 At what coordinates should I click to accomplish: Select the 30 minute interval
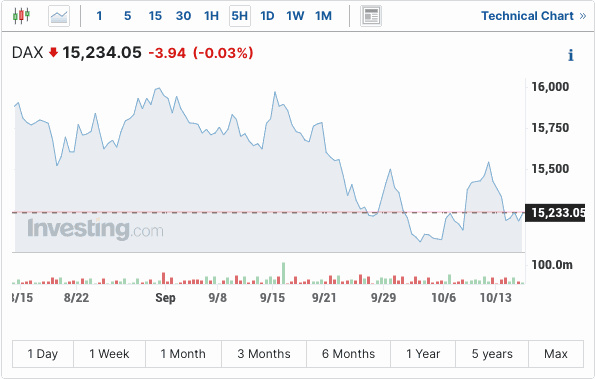[x=183, y=16]
